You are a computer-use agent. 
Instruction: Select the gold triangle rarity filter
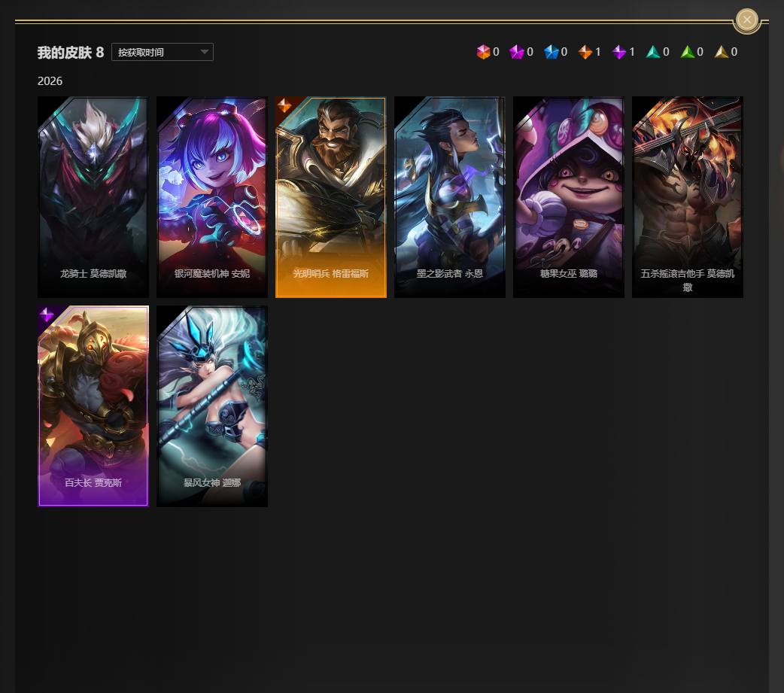point(725,51)
